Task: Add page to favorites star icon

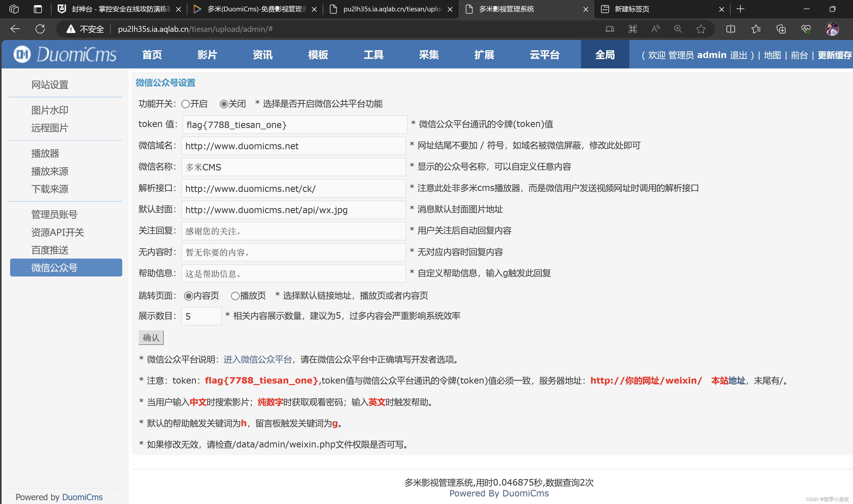Action: pos(700,29)
